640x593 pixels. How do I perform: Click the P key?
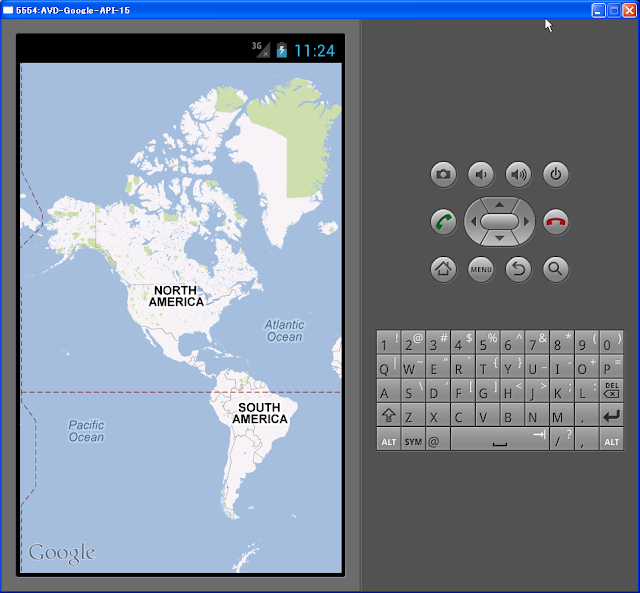click(611, 366)
